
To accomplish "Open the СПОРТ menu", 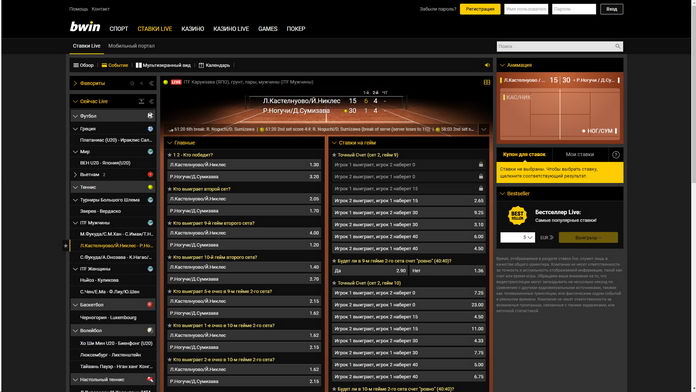I will click(119, 29).
